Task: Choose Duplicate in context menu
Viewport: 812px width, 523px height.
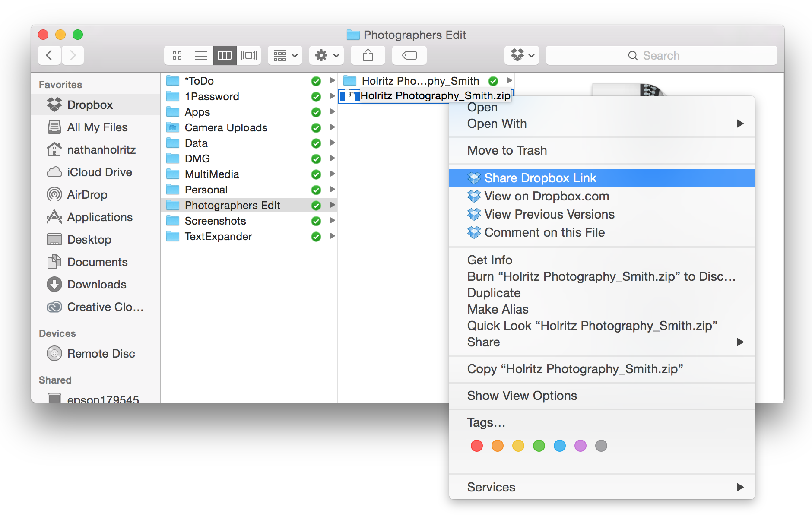Action: (x=602, y=293)
